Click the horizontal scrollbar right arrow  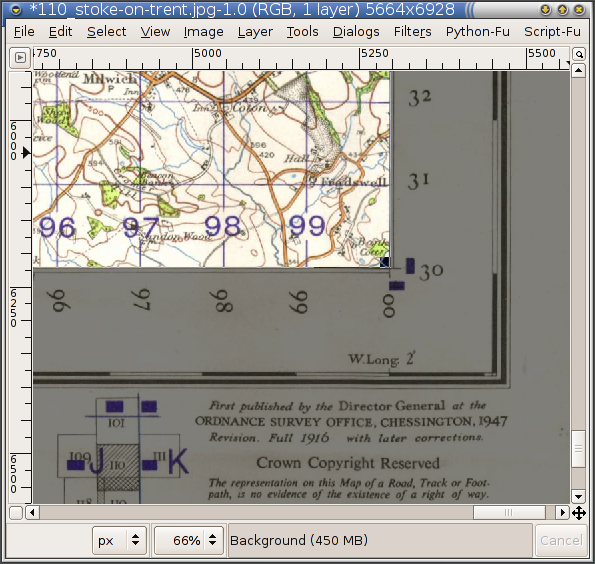pyautogui.click(x=562, y=513)
